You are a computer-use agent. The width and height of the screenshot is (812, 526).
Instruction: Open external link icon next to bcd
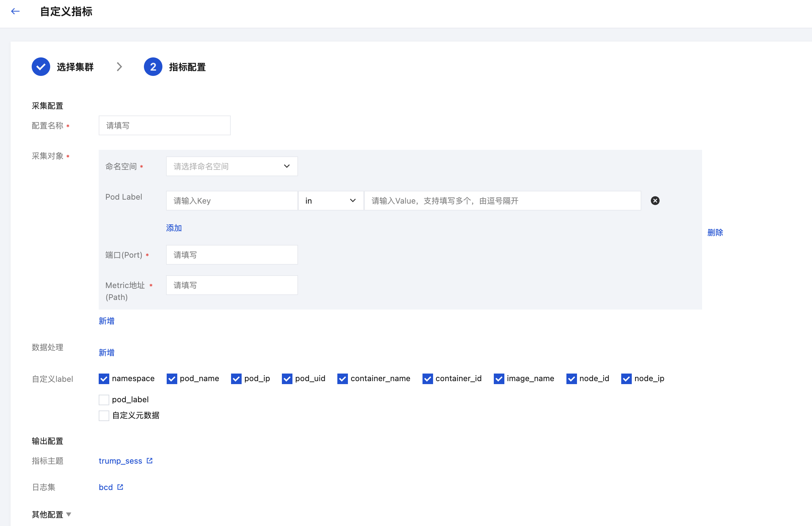(x=120, y=487)
